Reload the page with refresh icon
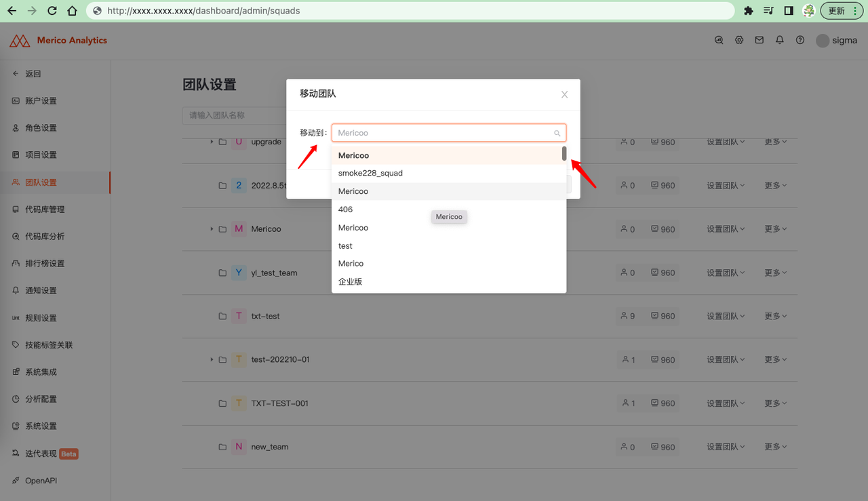This screenshot has height=501, width=868. pos(52,11)
